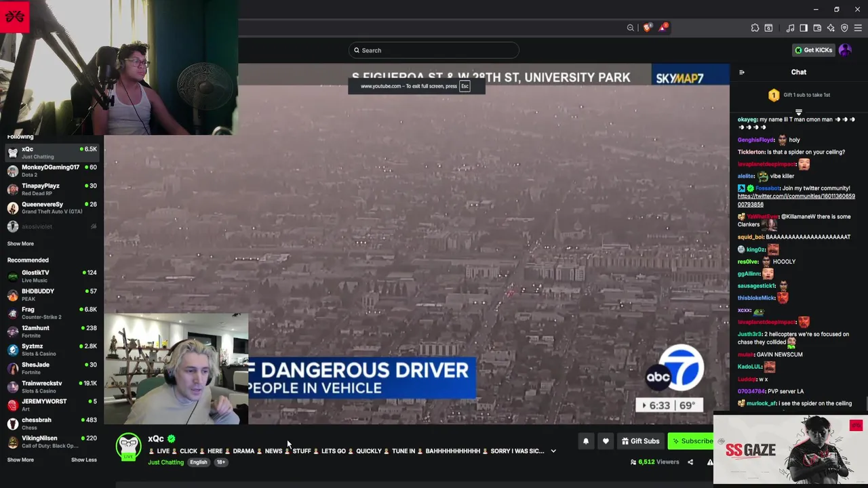Open the tab search icon in browser toolbar
The height and width of the screenshot is (488, 868).
coord(768,28)
